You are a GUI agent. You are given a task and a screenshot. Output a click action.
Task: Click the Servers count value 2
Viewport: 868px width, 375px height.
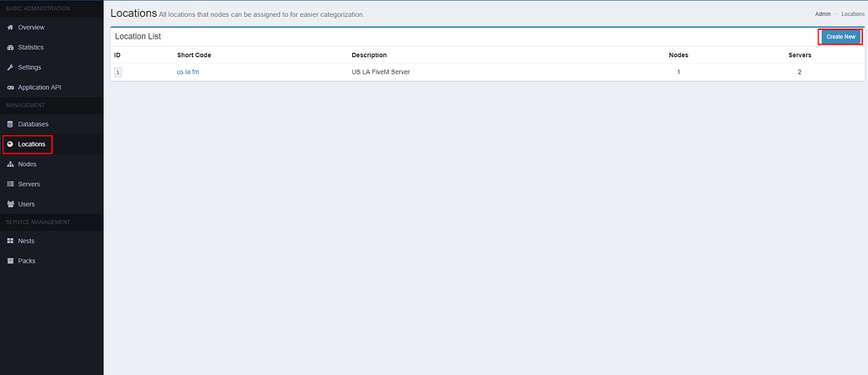(799, 72)
